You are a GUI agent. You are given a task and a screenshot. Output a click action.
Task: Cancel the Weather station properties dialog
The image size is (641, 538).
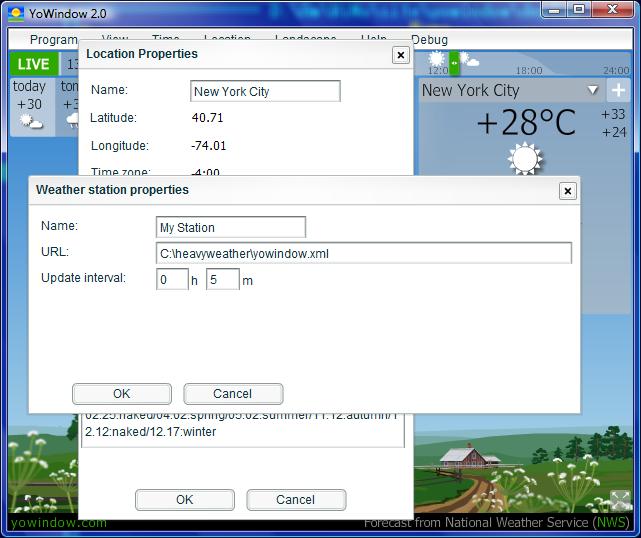click(x=233, y=394)
